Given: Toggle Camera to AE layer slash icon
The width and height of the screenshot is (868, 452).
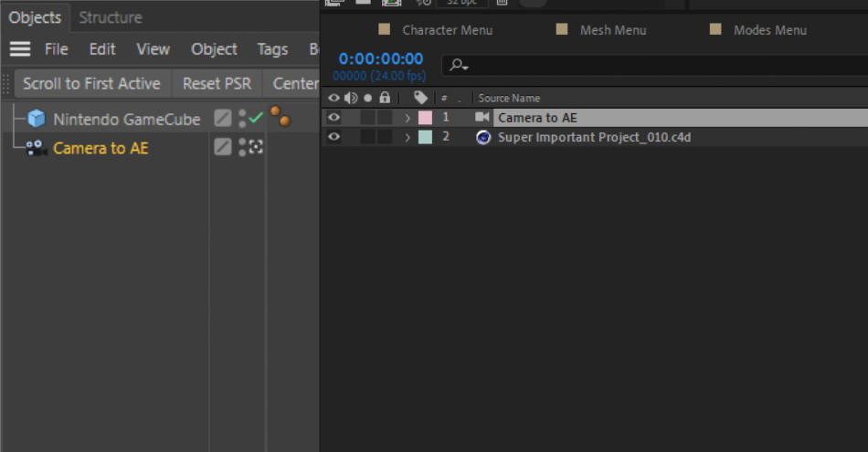Looking at the screenshot, I should click(x=223, y=147).
